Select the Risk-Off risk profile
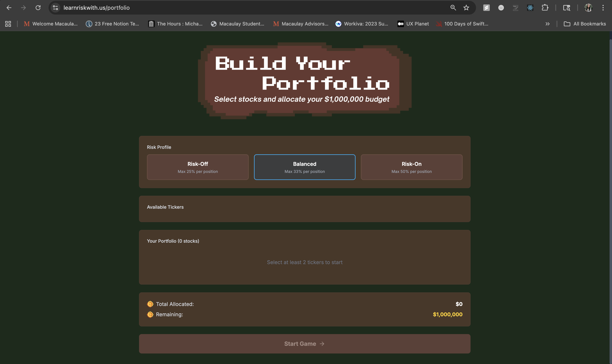The image size is (612, 364). [x=198, y=167]
